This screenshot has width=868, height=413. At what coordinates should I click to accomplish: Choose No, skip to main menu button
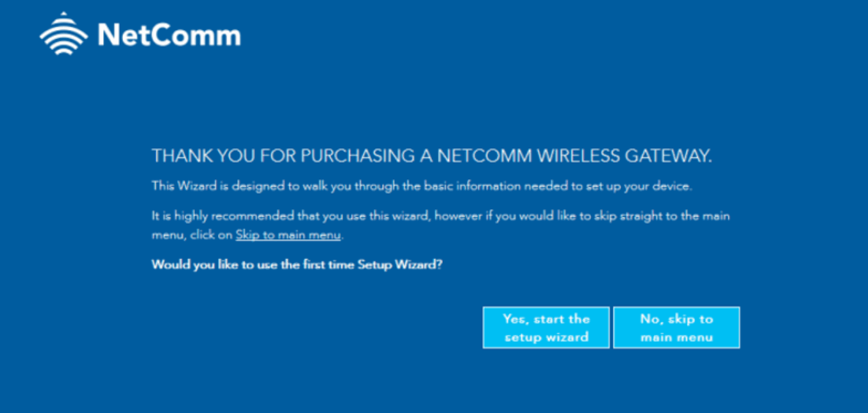point(676,328)
